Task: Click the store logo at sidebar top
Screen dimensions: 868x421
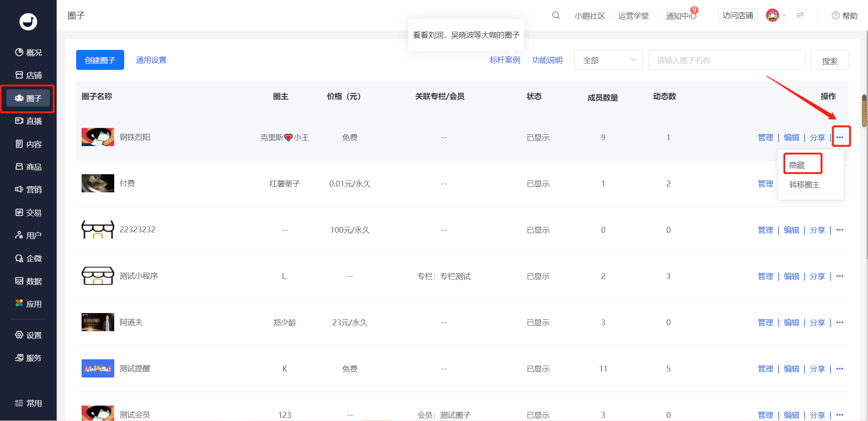Action: (x=28, y=21)
